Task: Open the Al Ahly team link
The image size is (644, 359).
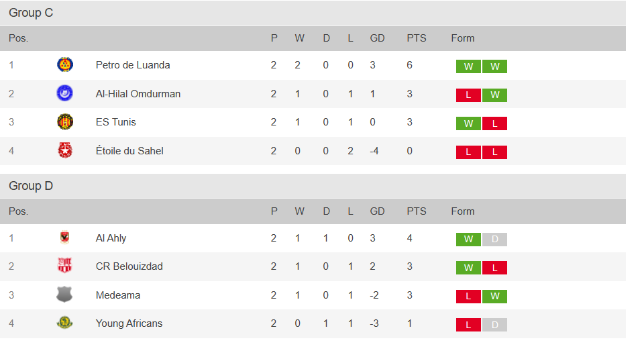Action: (111, 238)
